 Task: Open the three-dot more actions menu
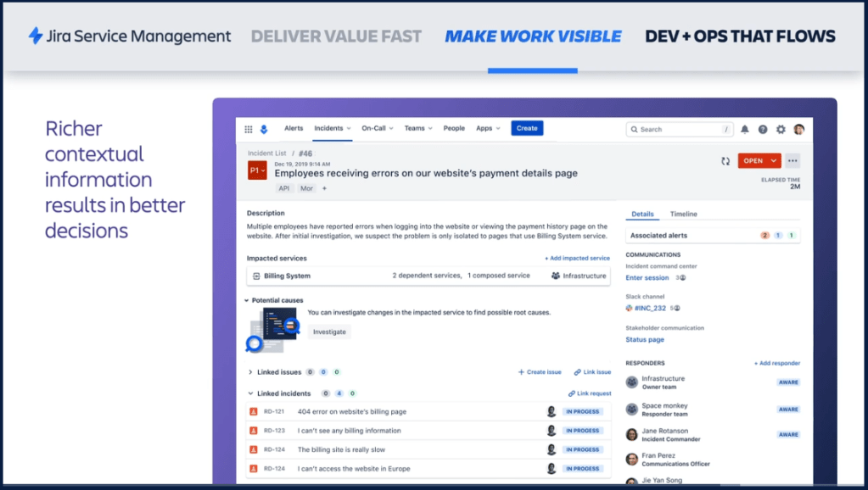pyautogui.click(x=792, y=160)
